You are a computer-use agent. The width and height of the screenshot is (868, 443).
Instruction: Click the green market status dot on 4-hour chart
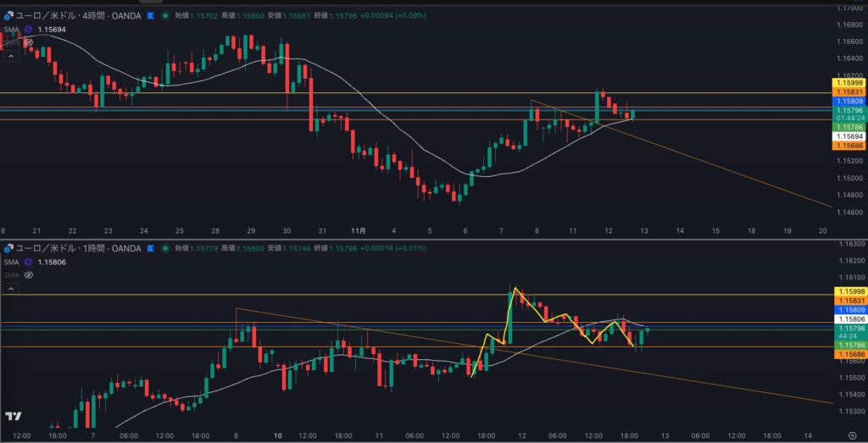[164, 15]
